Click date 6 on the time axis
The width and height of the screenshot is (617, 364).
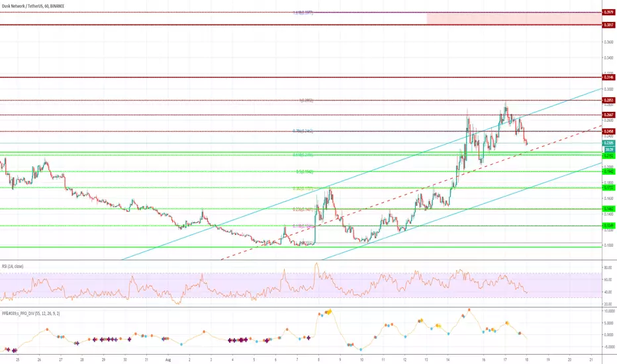pyautogui.click(x=275, y=359)
